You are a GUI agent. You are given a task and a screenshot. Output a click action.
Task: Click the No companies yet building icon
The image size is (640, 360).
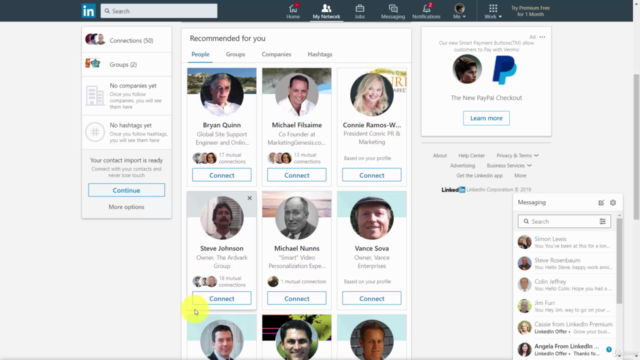95,96
